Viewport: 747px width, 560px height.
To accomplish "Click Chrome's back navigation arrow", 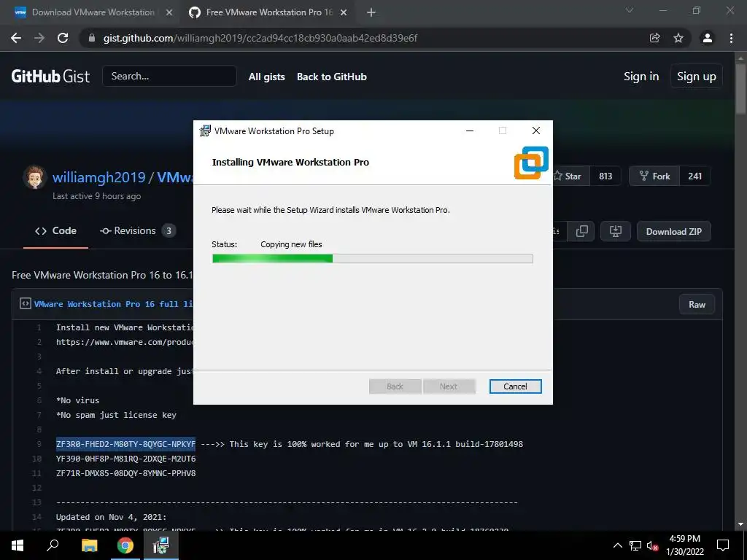I will [x=16, y=38].
